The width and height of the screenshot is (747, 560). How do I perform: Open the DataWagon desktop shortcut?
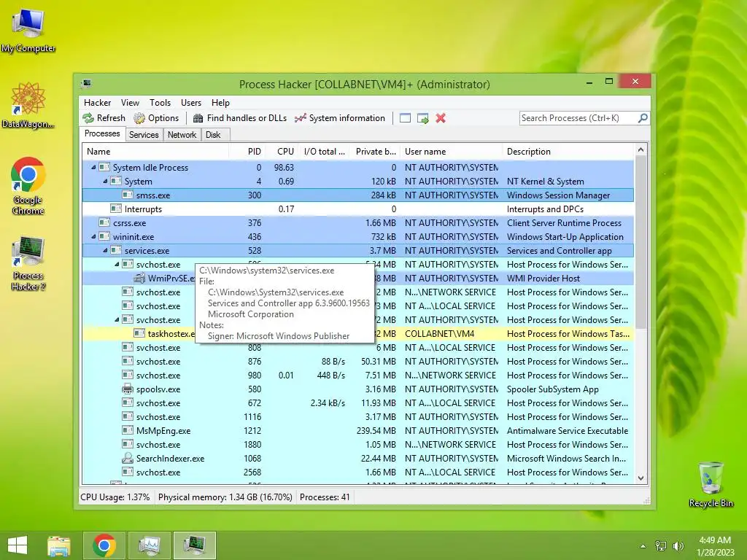(28, 106)
